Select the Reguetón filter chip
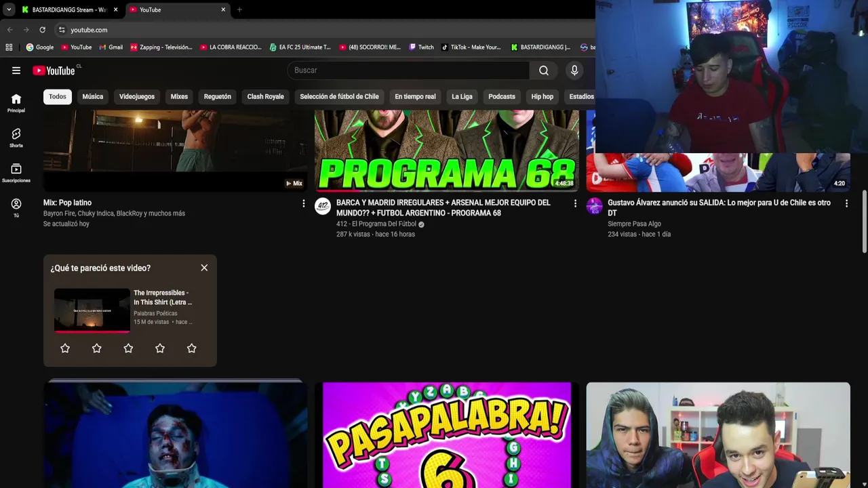Image resolution: width=868 pixels, height=488 pixels. 218,96
